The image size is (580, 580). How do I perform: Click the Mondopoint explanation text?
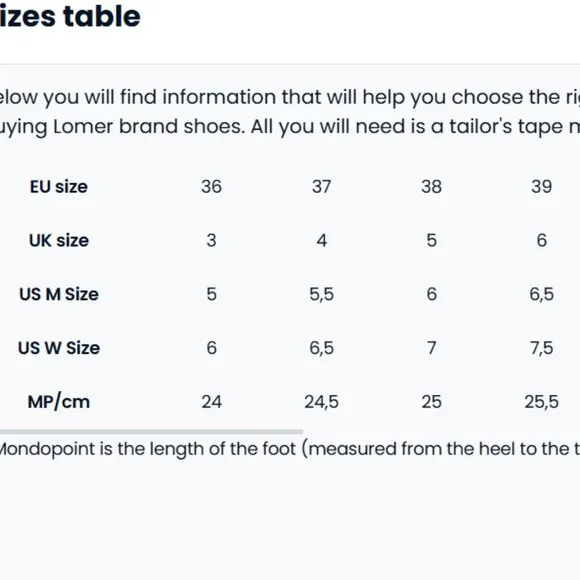(290, 449)
